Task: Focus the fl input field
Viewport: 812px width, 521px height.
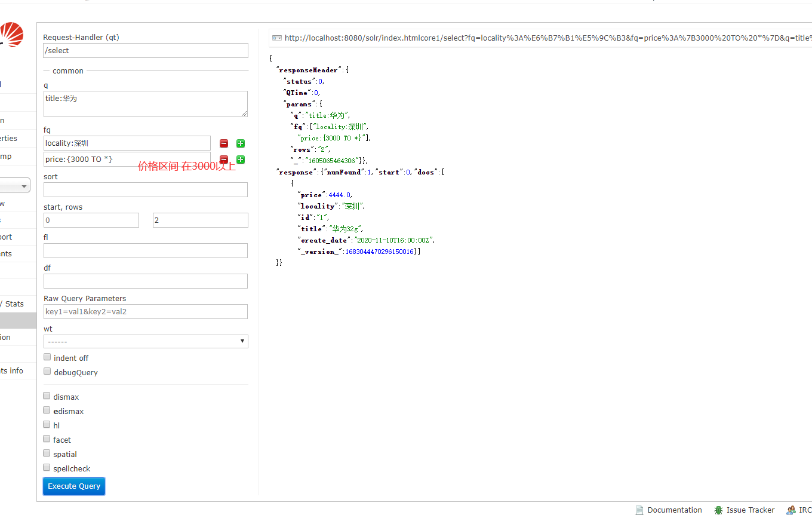Action: (x=146, y=251)
